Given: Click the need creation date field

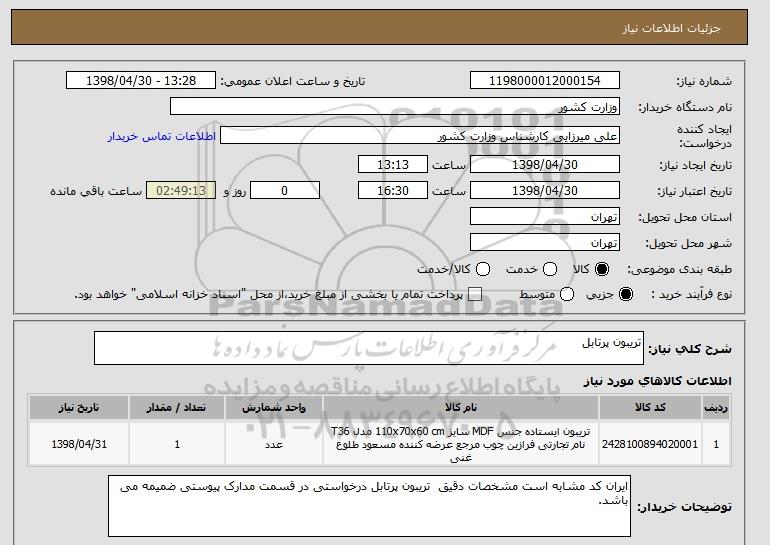Looking at the screenshot, I should coord(545,164).
